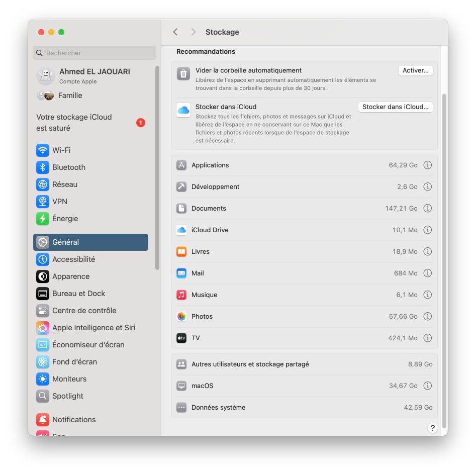Click the Stocker dans iCloud button
Image resolution: width=476 pixels, height=473 pixels.
click(395, 107)
